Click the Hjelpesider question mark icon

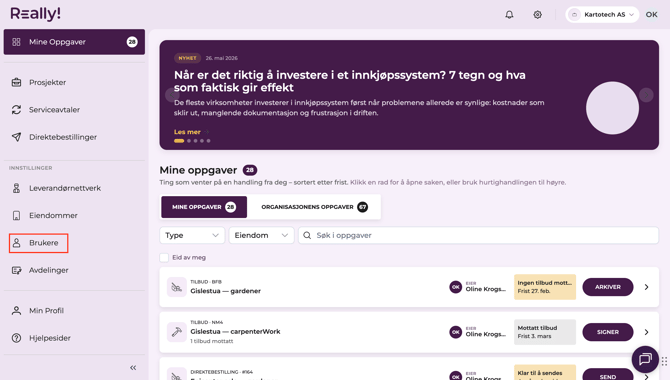16,338
